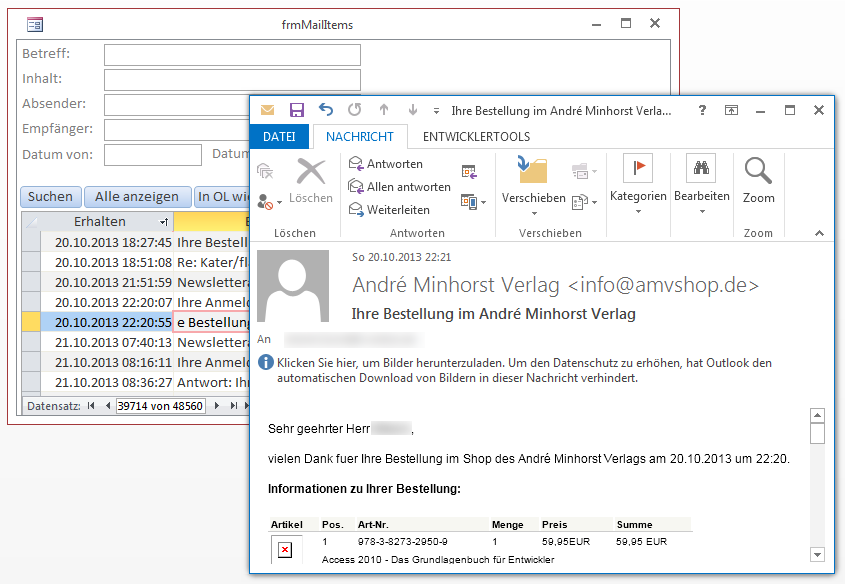Viewport: 845px width, 584px height.
Task: Select the NACHRICHT ribbon tab
Action: pos(359,137)
